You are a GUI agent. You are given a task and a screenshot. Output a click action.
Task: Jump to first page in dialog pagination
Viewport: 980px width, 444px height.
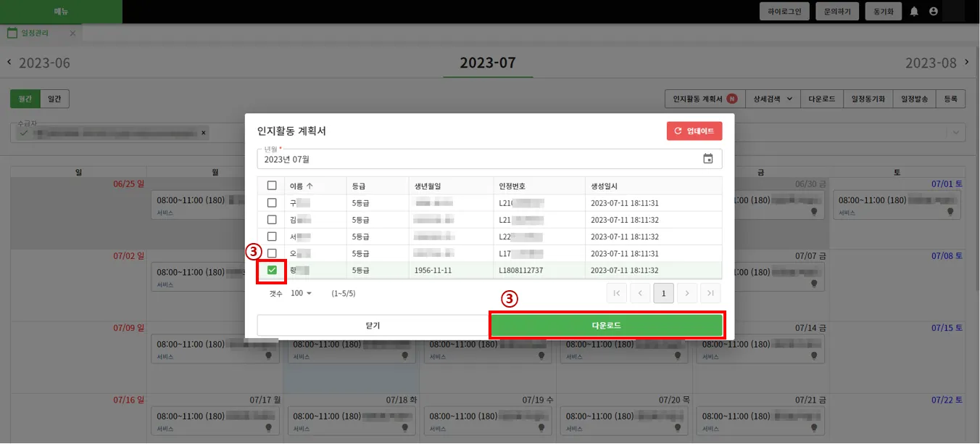click(x=617, y=293)
